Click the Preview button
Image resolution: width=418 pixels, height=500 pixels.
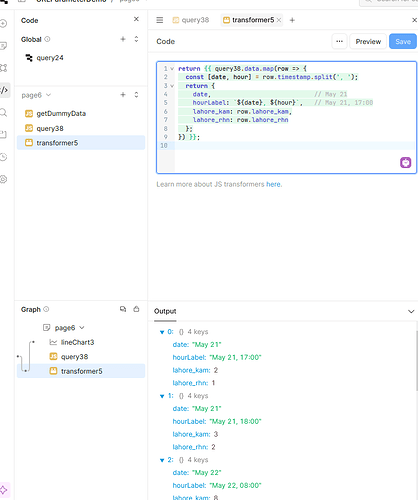(x=368, y=42)
